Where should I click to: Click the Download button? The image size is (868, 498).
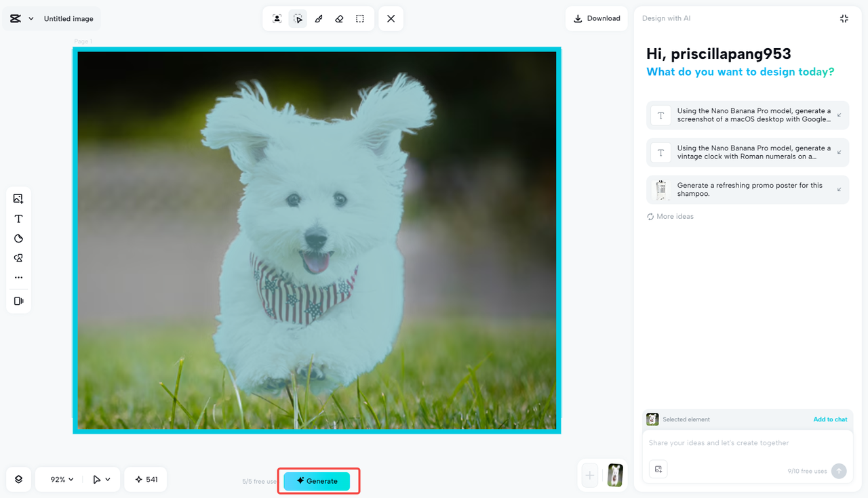coord(597,18)
